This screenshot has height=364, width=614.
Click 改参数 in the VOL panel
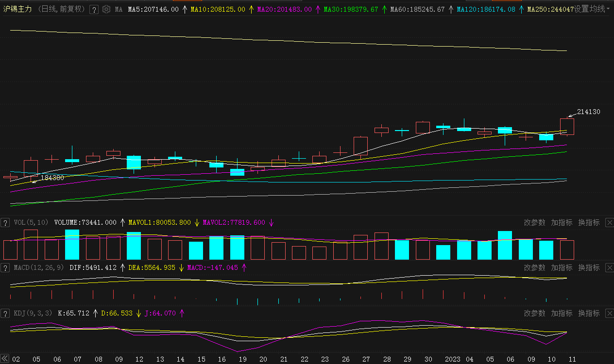(534, 223)
